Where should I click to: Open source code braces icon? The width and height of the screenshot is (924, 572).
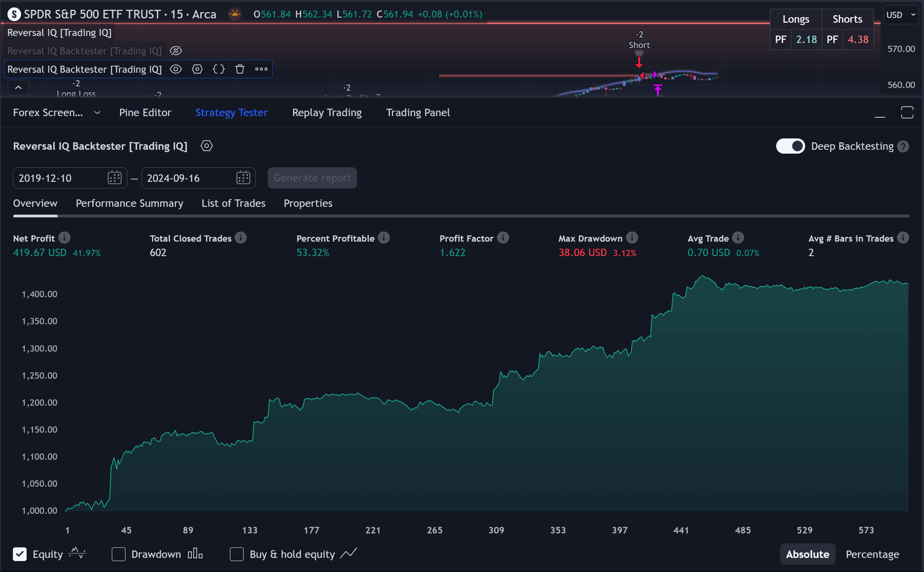[219, 69]
